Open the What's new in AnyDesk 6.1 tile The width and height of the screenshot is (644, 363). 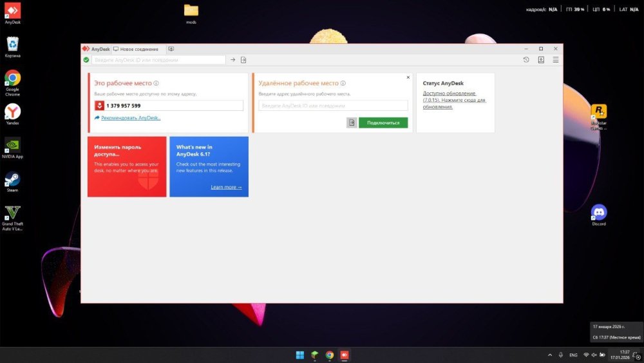[209, 166]
